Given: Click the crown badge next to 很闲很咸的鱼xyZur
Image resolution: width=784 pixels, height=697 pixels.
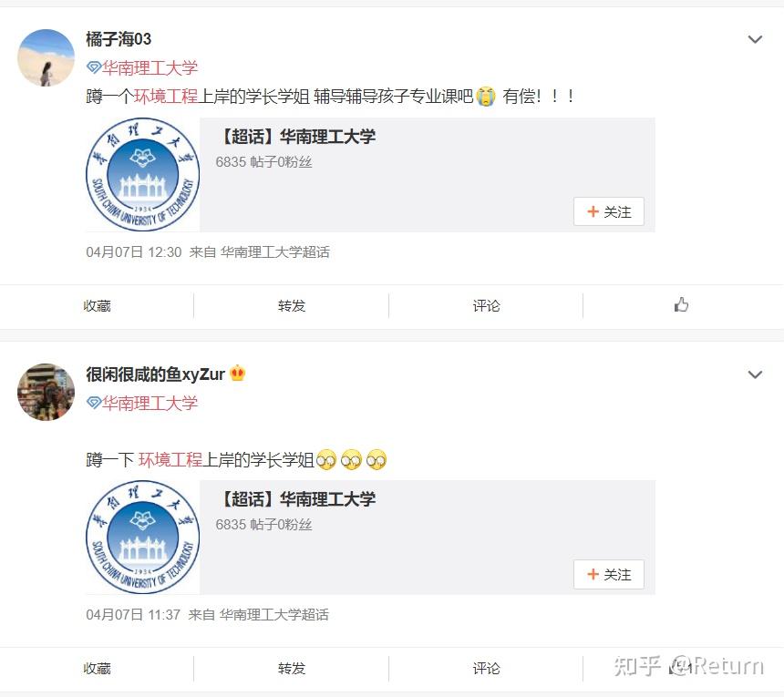Looking at the screenshot, I should (x=238, y=374).
